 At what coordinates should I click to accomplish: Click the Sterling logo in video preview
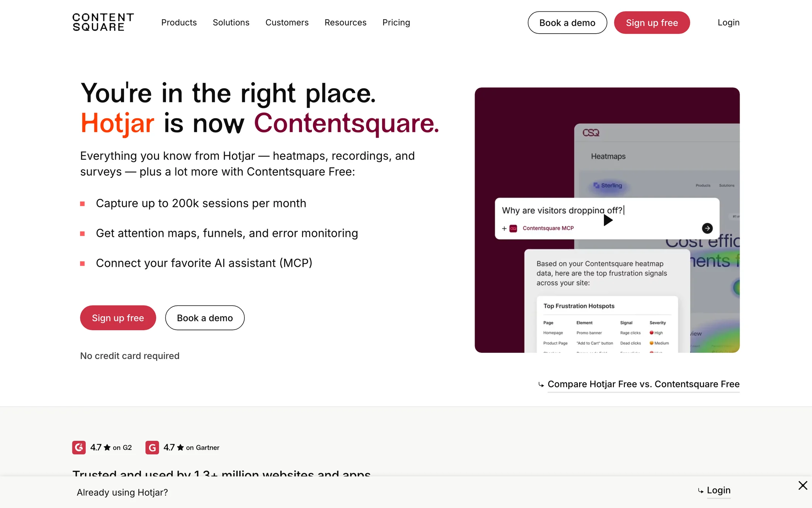608,185
